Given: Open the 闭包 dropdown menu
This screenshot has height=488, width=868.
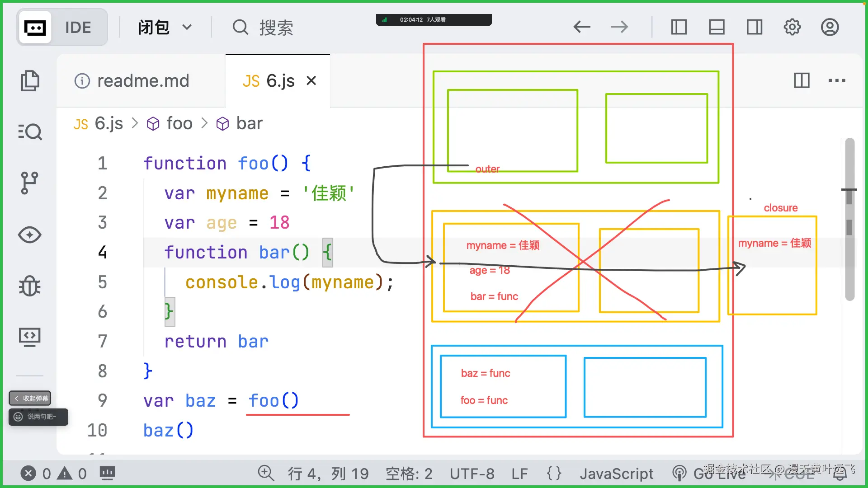Looking at the screenshot, I should (165, 27).
